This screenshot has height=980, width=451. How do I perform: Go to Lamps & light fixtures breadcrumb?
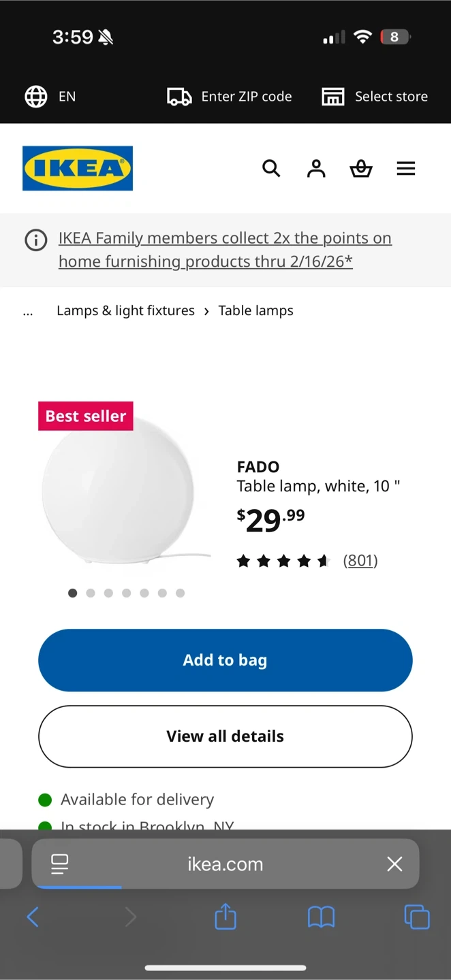[x=125, y=311]
